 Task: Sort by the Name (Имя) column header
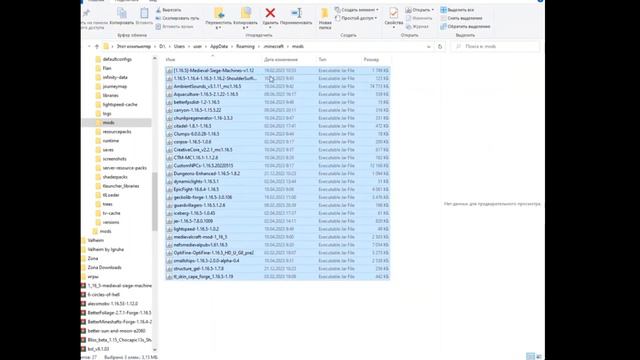(x=171, y=60)
